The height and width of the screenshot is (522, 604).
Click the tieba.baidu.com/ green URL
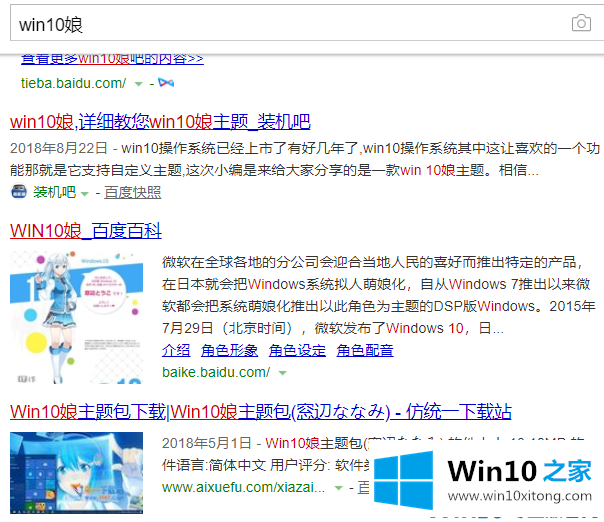pyautogui.click(x=73, y=83)
